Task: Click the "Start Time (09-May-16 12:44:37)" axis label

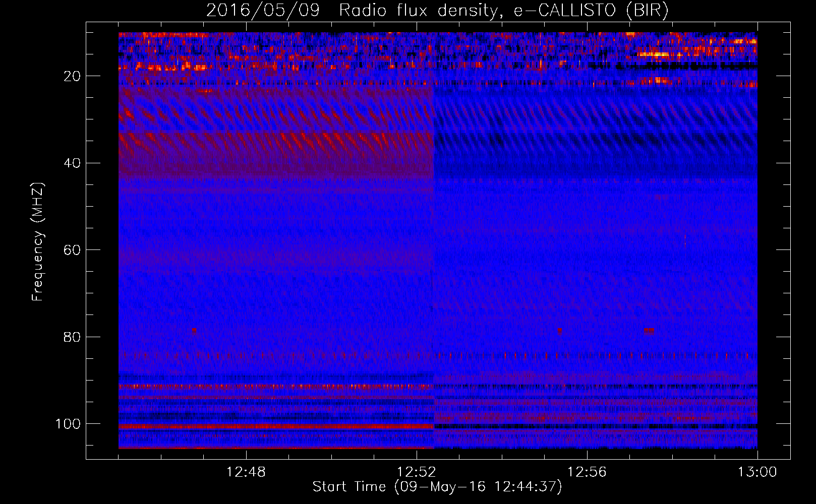Action: 437,487
